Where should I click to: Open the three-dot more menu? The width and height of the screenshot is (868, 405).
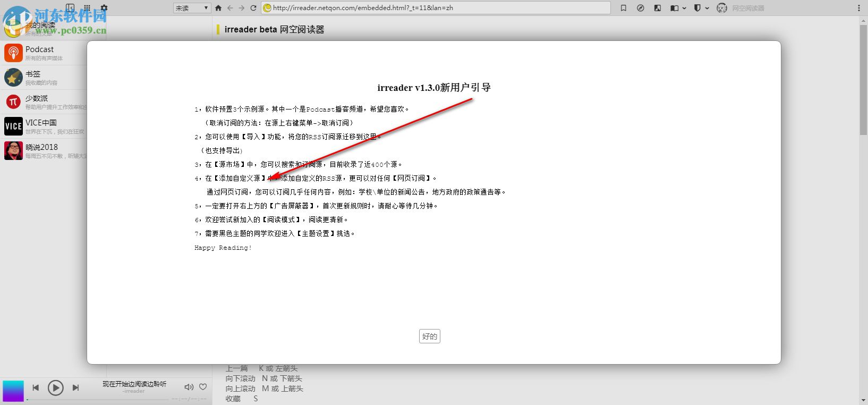click(859, 8)
